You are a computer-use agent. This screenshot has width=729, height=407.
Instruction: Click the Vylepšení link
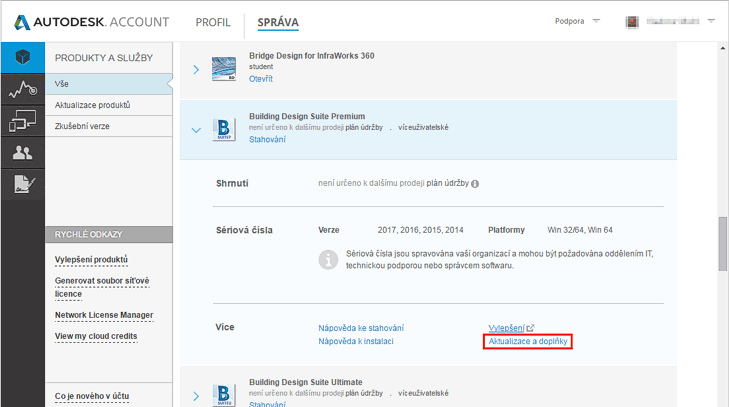506,328
